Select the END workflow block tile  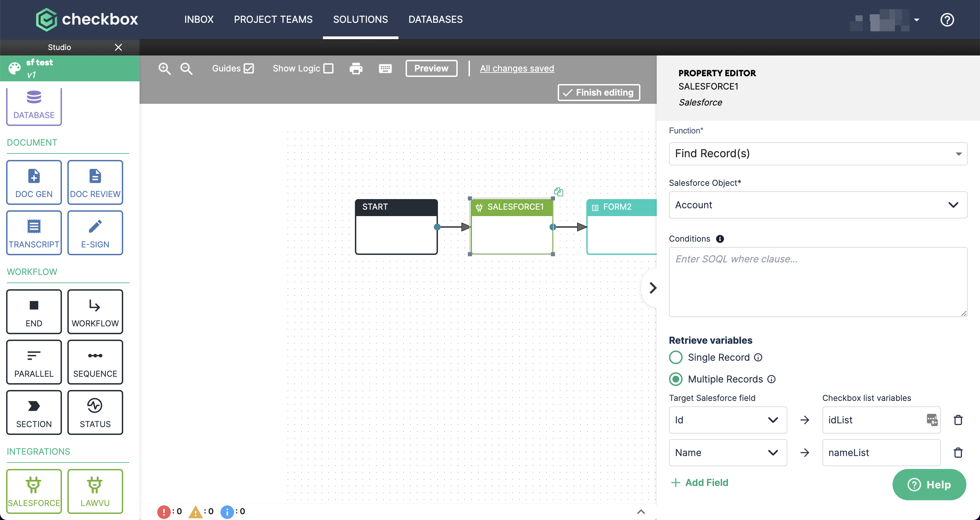click(x=34, y=311)
